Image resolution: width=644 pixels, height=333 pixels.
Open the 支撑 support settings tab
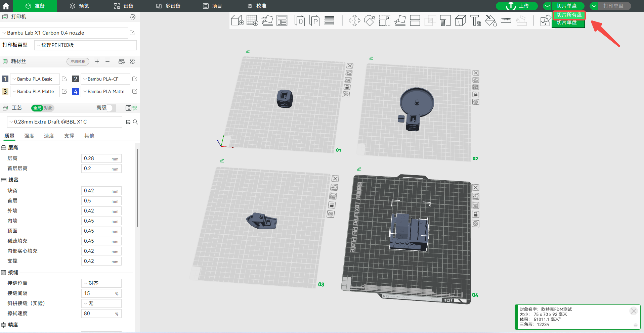[x=69, y=136]
